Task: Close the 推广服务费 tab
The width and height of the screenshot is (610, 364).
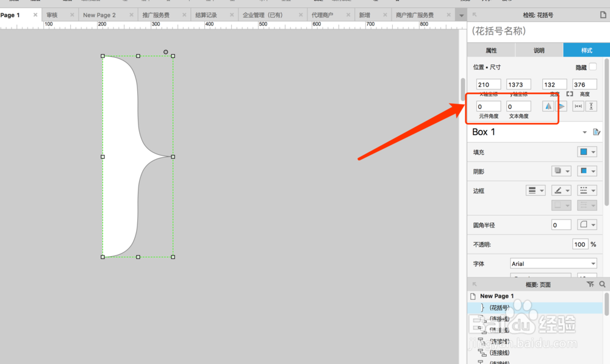Action: (x=184, y=15)
